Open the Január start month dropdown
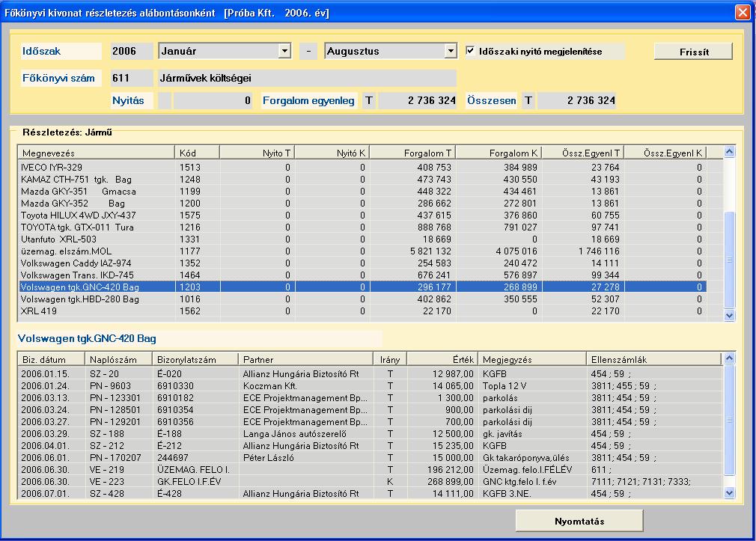This screenshot has width=756, height=541. [284, 52]
